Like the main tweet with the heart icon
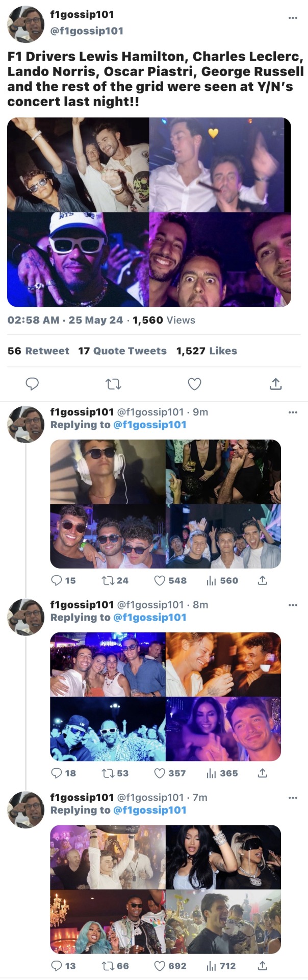 (194, 384)
